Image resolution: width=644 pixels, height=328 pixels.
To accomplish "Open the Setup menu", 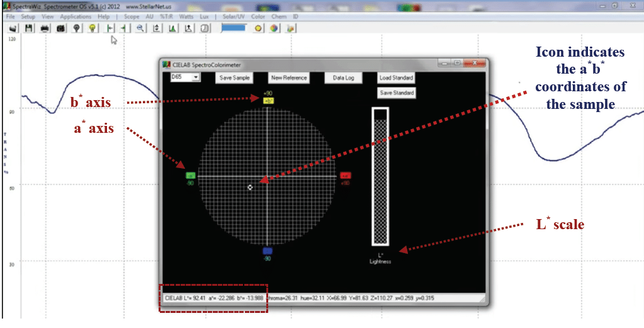I will 28,16.
